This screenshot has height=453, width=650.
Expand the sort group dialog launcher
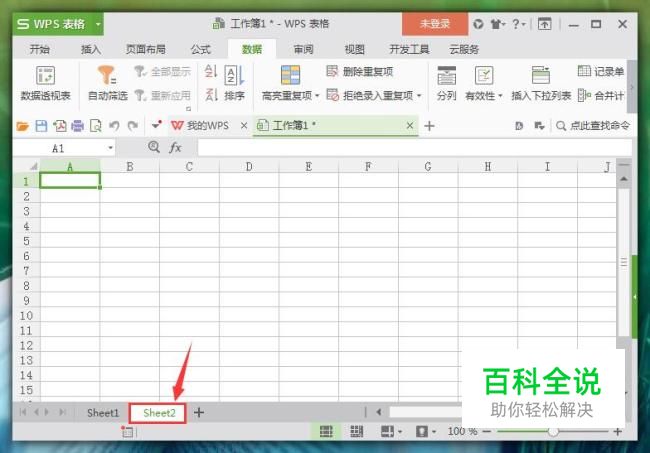189,109
